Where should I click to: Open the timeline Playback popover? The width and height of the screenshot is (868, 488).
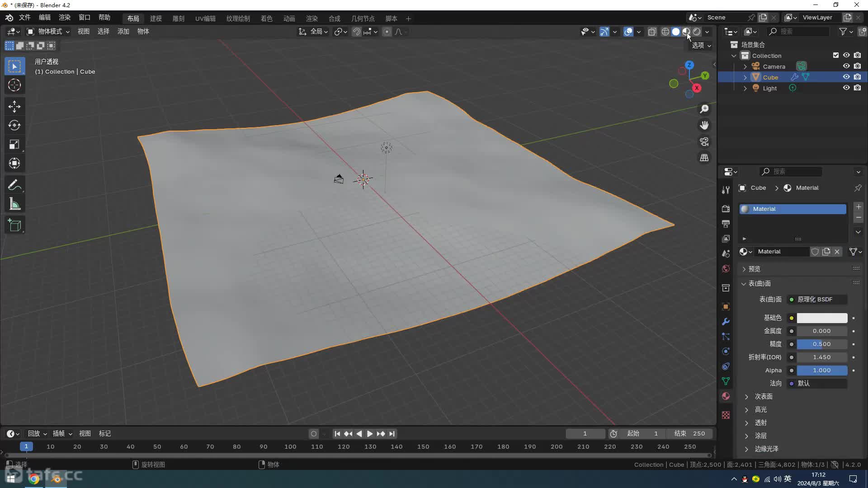click(x=37, y=433)
